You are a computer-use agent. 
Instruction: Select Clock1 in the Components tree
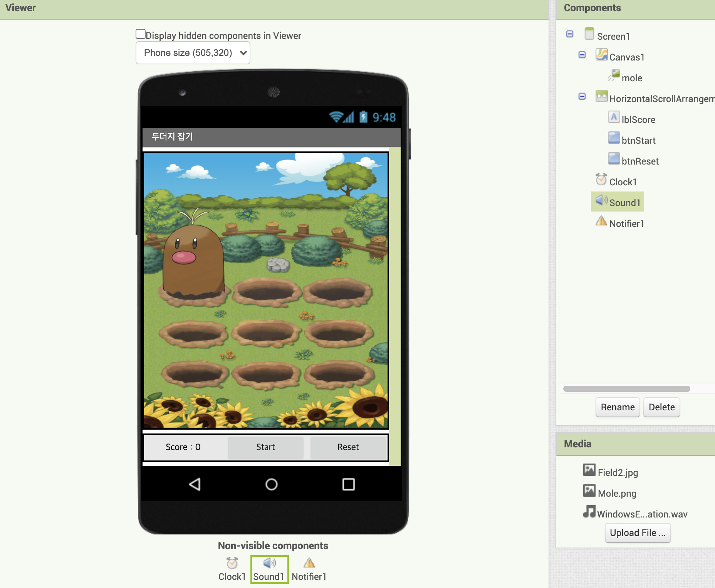pyautogui.click(x=623, y=182)
